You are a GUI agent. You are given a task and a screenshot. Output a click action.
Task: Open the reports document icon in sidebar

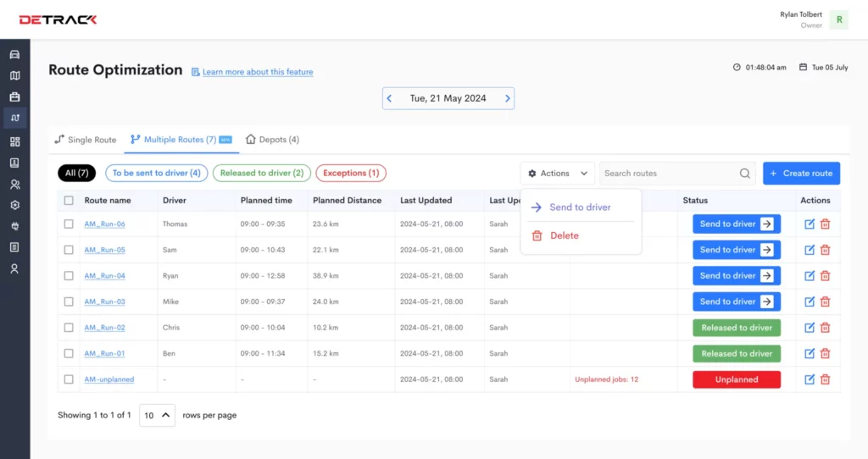point(15,247)
